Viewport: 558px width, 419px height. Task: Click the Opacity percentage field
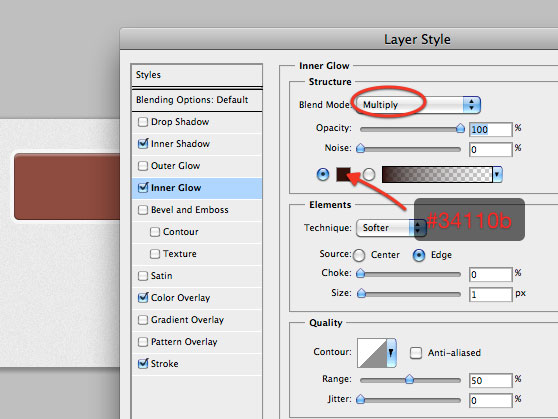pos(490,130)
